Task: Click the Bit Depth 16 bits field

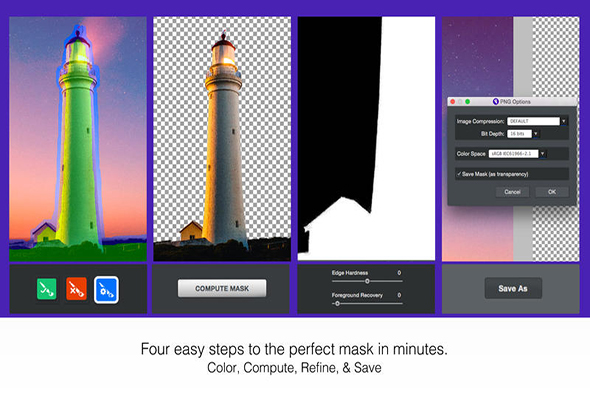Action: (x=519, y=134)
